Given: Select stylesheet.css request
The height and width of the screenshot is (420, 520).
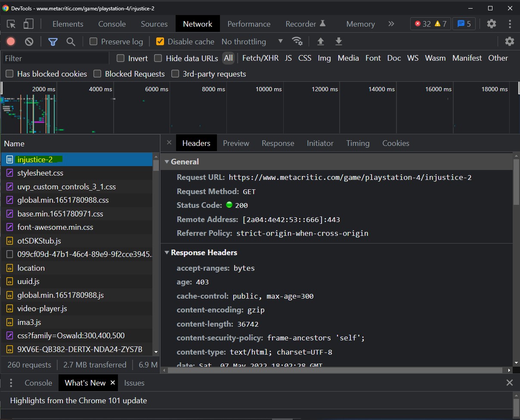Looking at the screenshot, I should click(77, 173).
